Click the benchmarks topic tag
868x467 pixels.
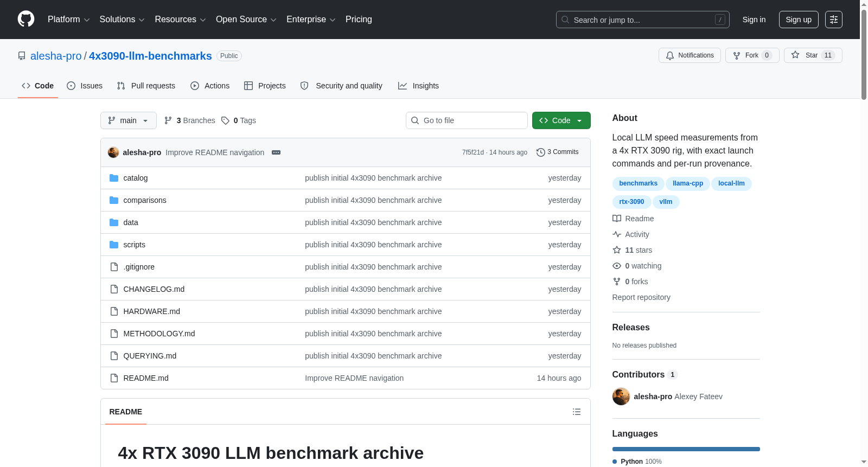click(x=638, y=183)
